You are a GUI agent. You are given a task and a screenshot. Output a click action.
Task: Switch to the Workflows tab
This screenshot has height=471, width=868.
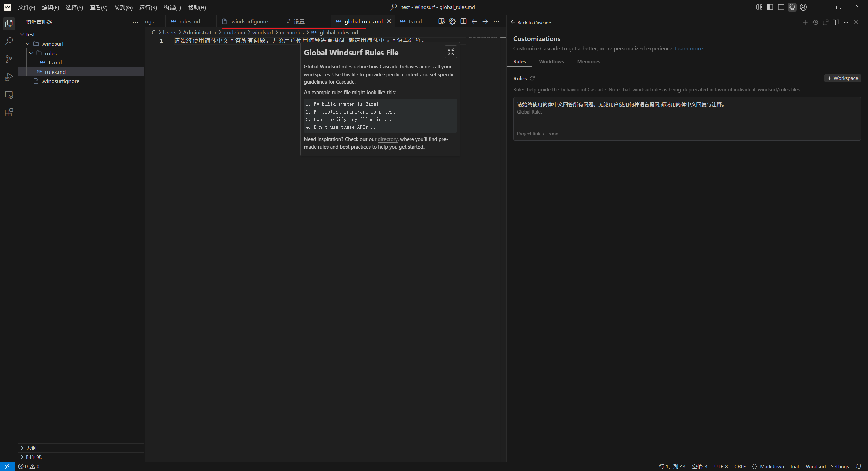(x=551, y=61)
